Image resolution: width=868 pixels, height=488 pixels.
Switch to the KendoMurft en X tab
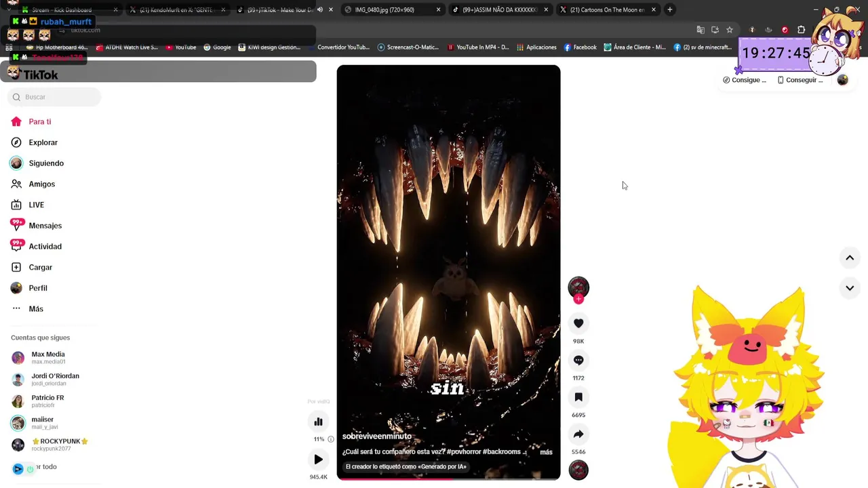click(x=176, y=9)
